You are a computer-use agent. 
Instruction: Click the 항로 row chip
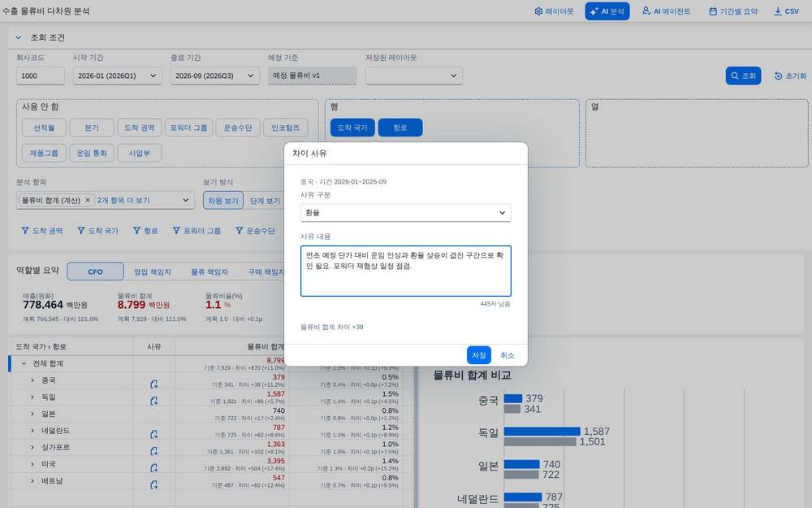(400, 128)
